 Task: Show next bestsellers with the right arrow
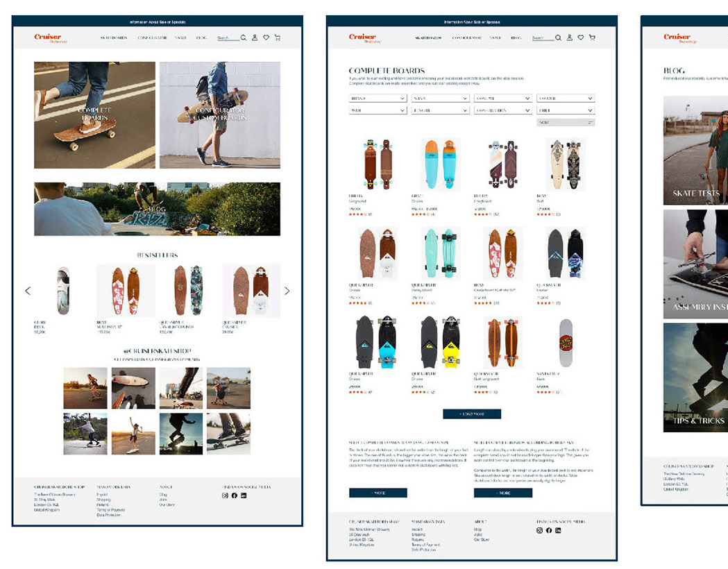[287, 291]
